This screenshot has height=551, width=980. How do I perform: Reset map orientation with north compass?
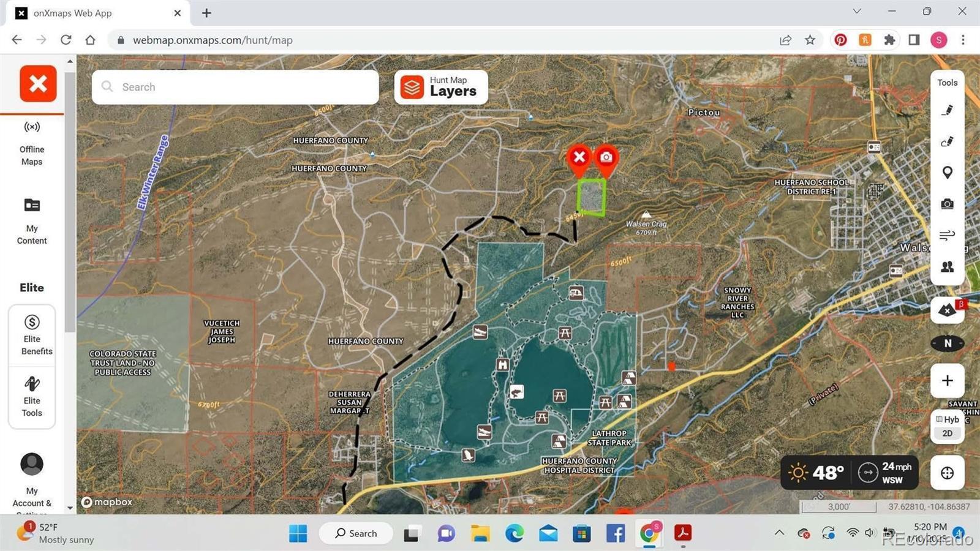[x=947, y=343]
